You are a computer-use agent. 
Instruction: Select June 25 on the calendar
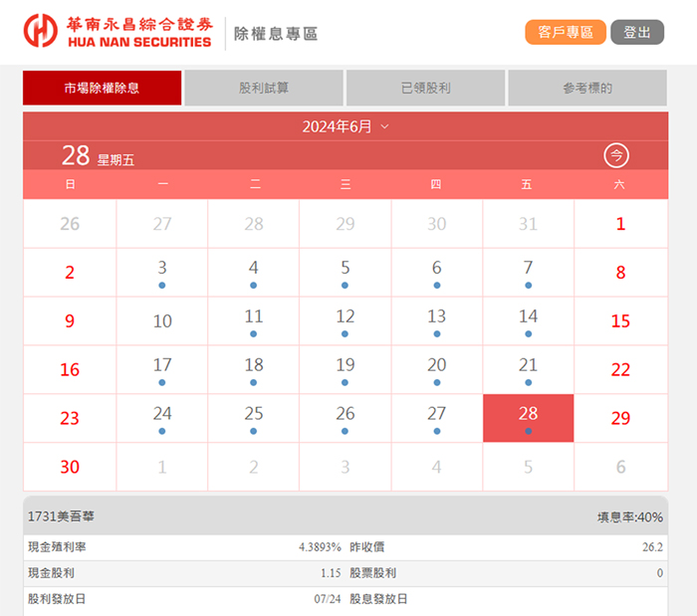point(254,418)
